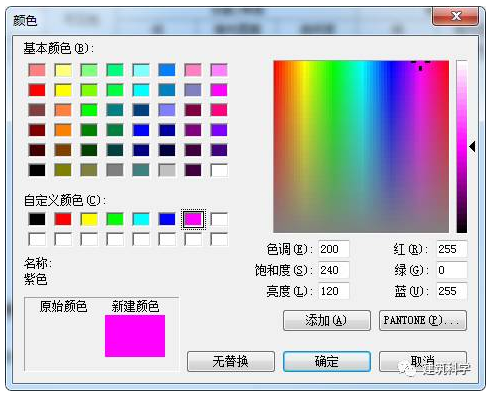Select the dark green swatch in fifth basic row
The image size is (494, 395).
[x=89, y=150]
